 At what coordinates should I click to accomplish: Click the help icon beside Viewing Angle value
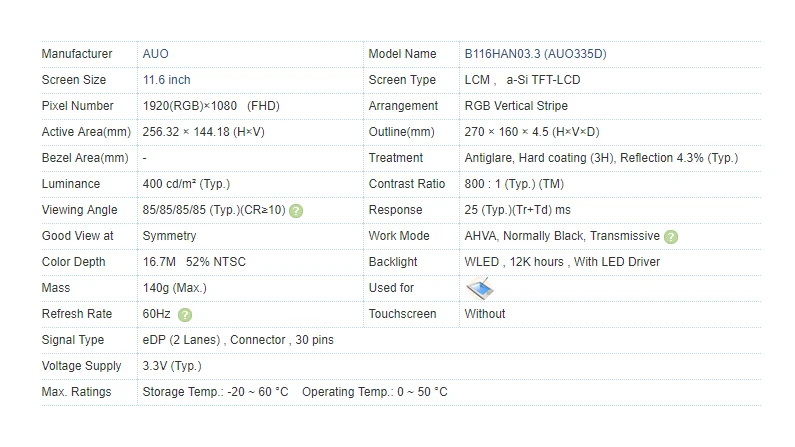click(x=296, y=211)
